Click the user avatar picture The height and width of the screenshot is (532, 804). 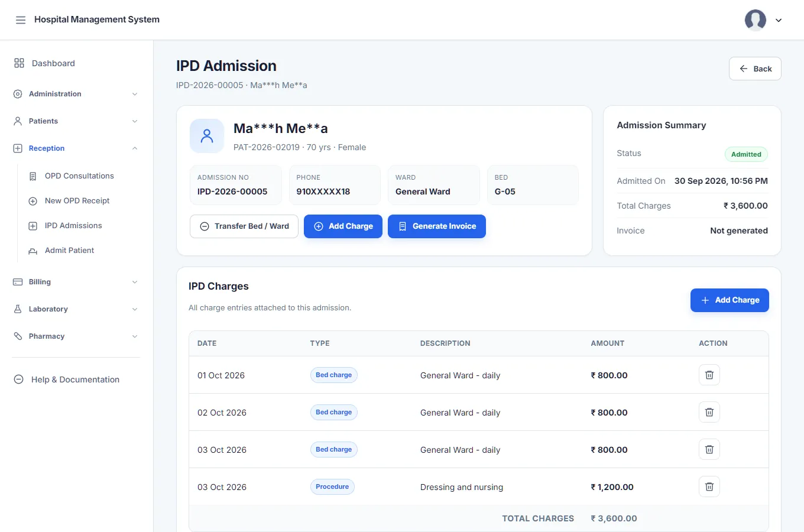[756, 20]
